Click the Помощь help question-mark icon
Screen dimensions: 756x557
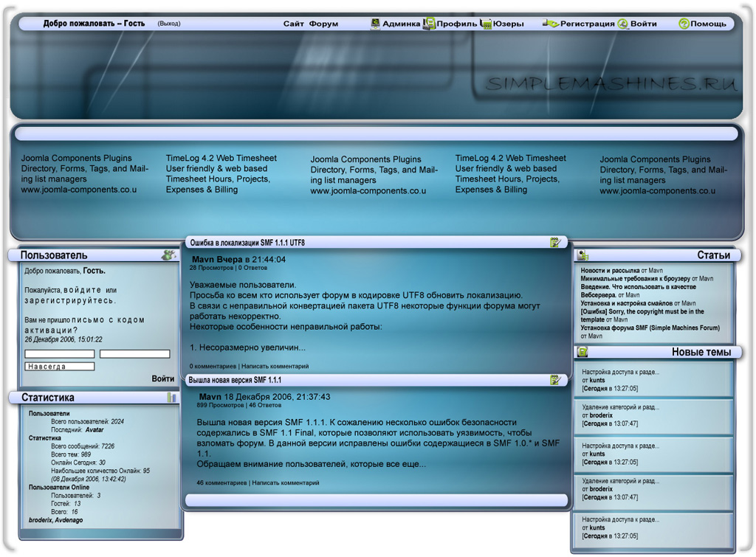684,23
